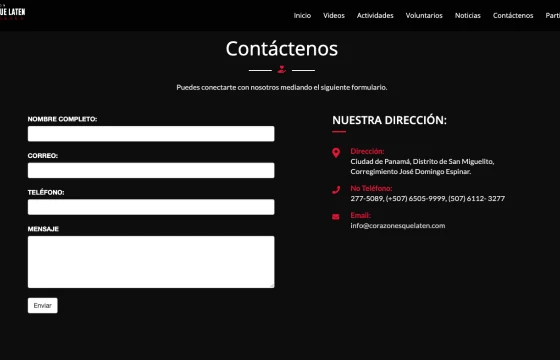This screenshot has height=360, width=560.
Task: Open the partially visible Parti menu item
Action: [x=552, y=15]
